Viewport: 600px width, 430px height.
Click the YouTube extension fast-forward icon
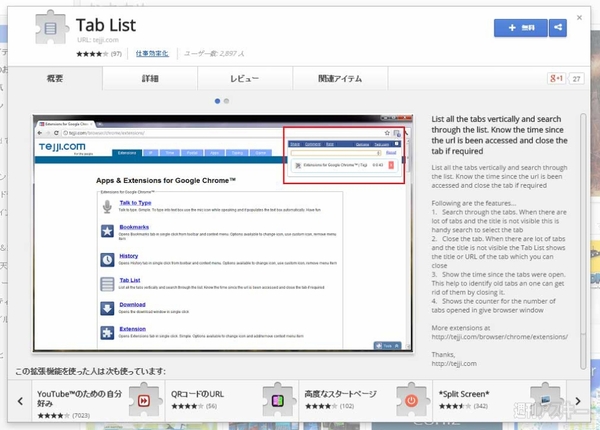(144, 401)
